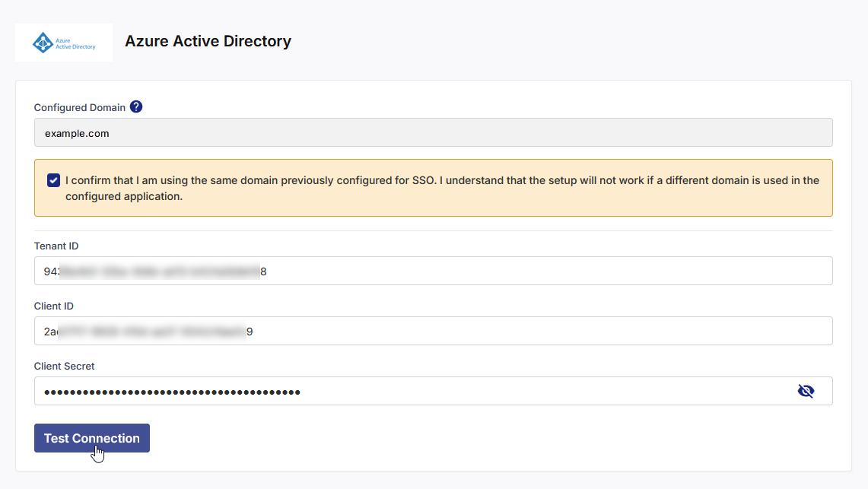Click the small caption text inside the logo

click(76, 43)
